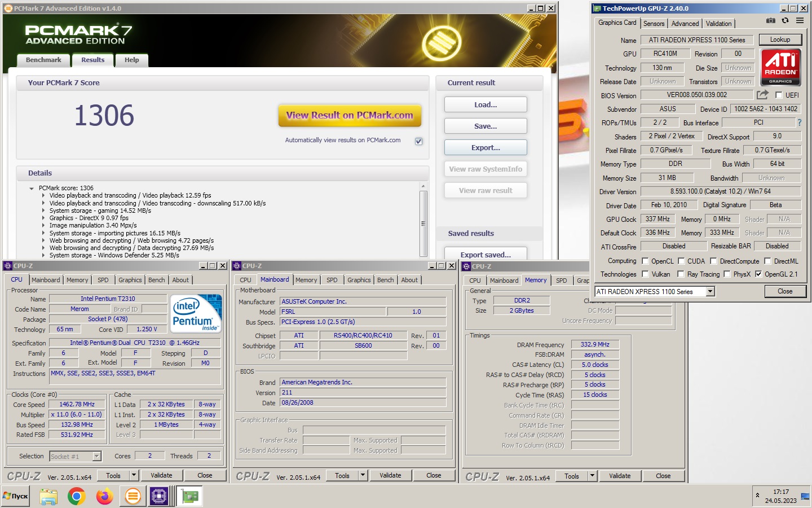
Task: Open the GPU-Z Advanced tab
Action: (x=685, y=24)
